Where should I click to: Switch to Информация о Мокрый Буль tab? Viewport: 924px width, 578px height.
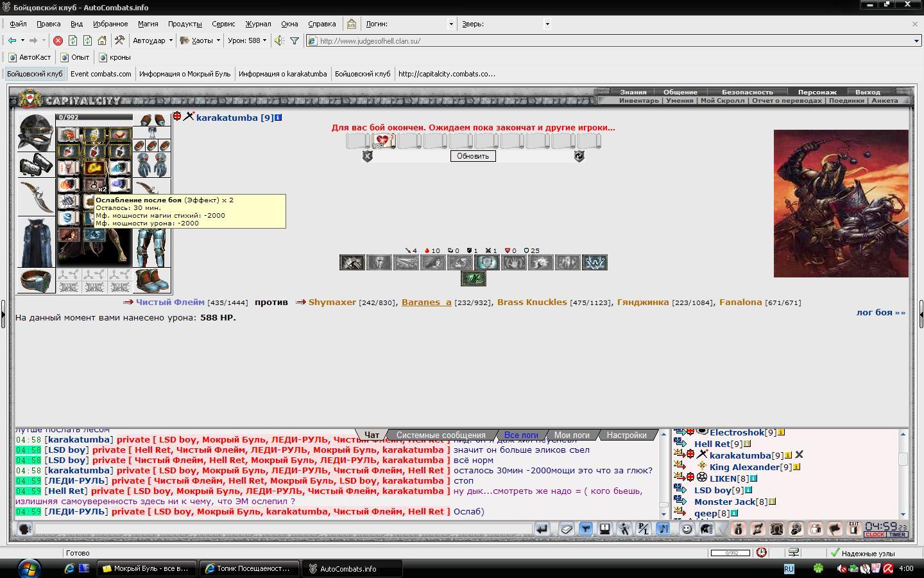pyautogui.click(x=185, y=74)
